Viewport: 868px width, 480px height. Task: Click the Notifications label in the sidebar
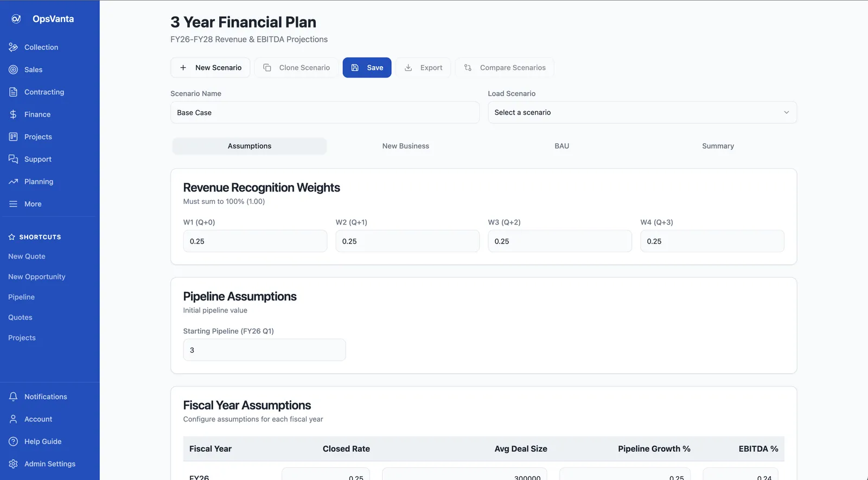coord(46,397)
